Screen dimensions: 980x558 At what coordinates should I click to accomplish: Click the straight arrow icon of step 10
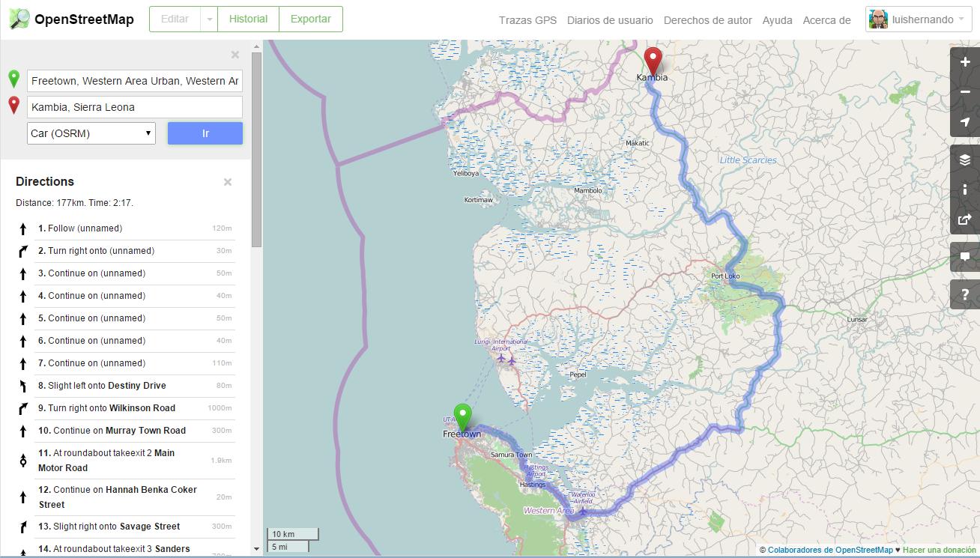click(x=23, y=431)
